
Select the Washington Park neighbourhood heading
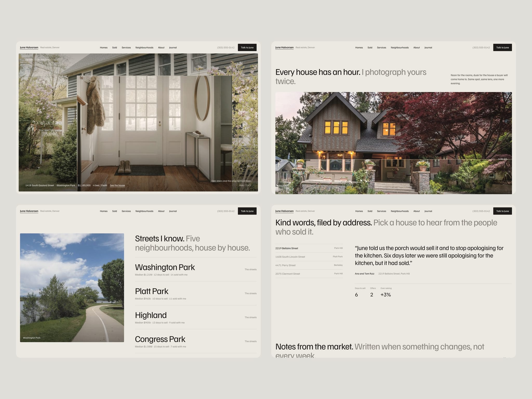coord(165,267)
